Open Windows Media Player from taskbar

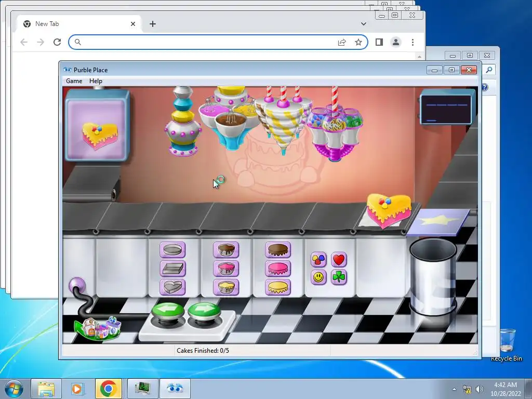[x=77, y=389]
